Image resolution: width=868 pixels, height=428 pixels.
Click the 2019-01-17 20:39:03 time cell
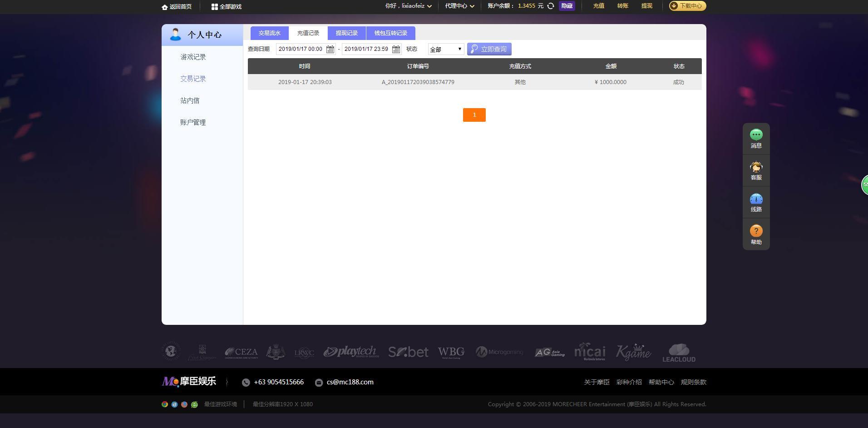pos(305,82)
